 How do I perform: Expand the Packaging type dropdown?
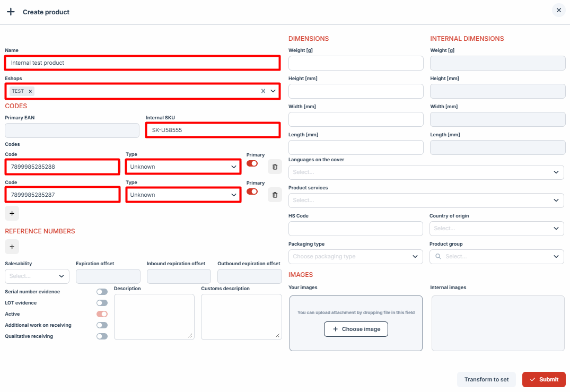pos(355,257)
